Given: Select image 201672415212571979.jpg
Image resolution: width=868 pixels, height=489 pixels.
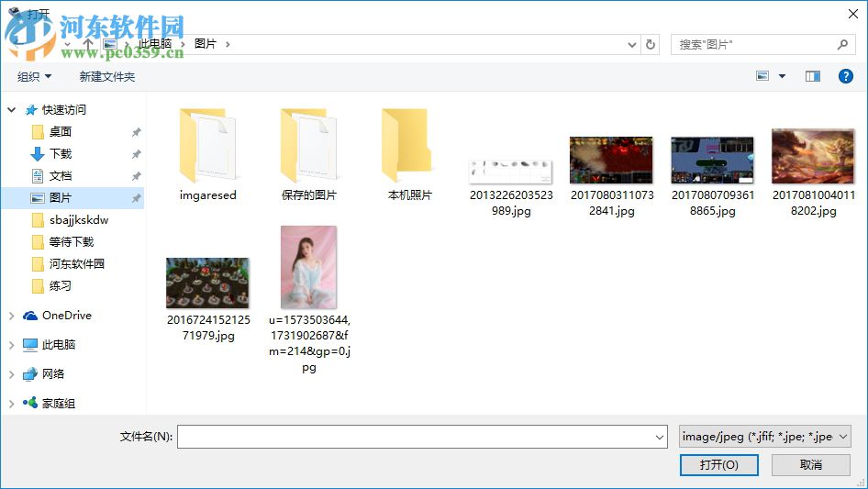Looking at the screenshot, I should pyautogui.click(x=207, y=299).
